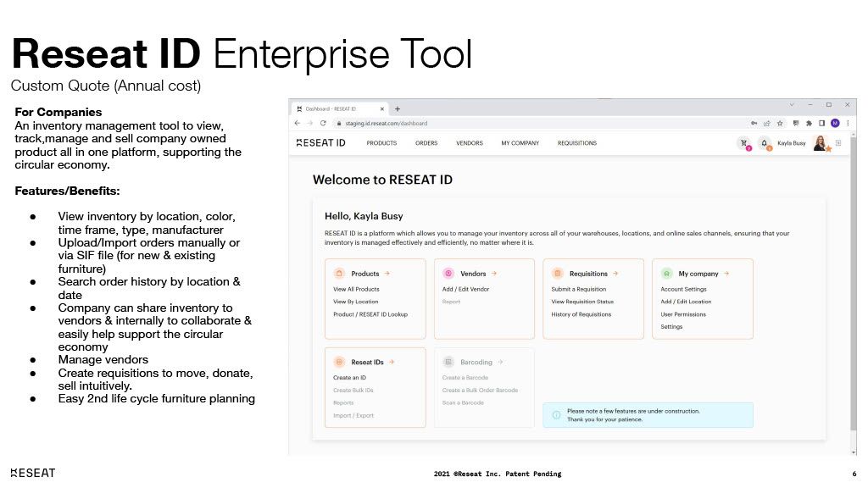Click the Welcome to RESEAT ID heading

tap(382, 180)
